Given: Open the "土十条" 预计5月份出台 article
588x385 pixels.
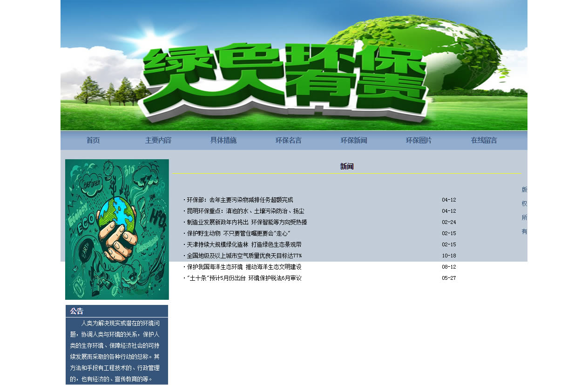Looking at the screenshot, I should (244, 278).
